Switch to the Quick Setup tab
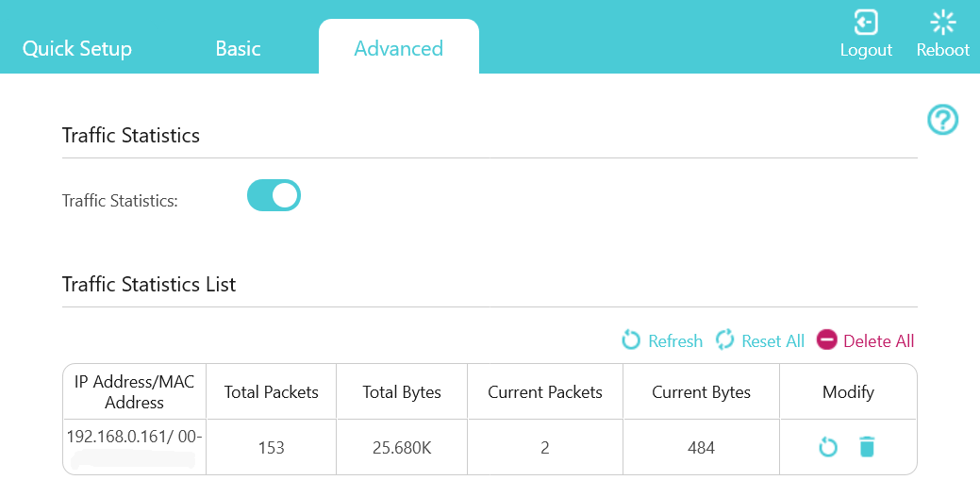 [77, 48]
